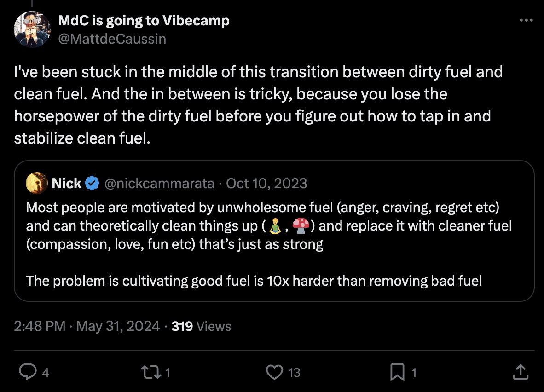
Task: Like the tweet with heart icon
Action: click(275, 372)
